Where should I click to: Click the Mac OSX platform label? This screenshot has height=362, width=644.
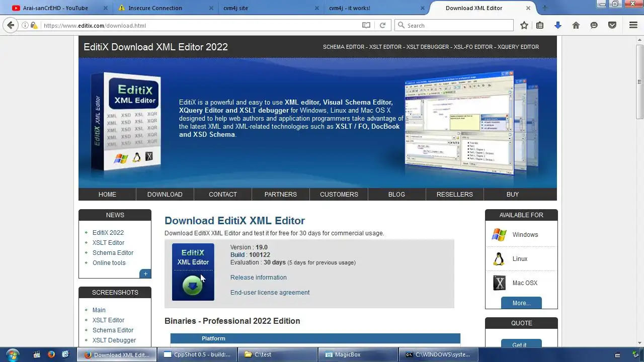click(x=525, y=283)
